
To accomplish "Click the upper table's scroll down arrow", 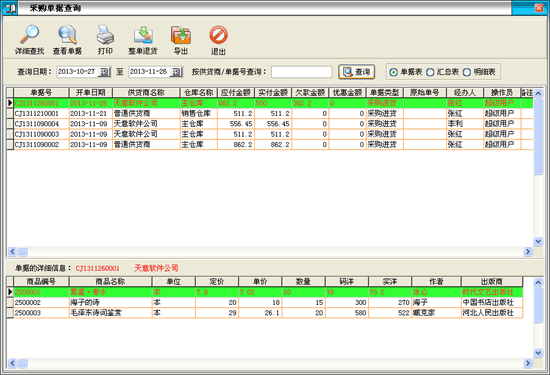I will (x=538, y=241).
